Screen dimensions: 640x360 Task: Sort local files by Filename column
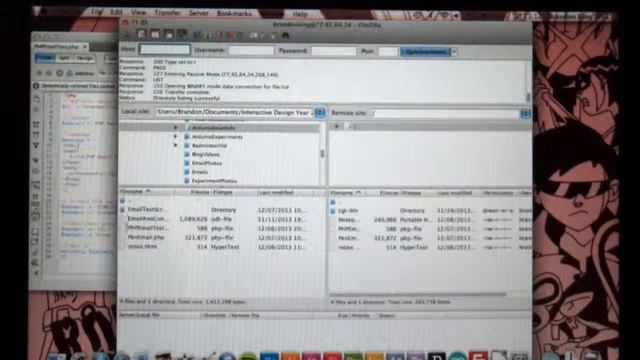[146, 191]
